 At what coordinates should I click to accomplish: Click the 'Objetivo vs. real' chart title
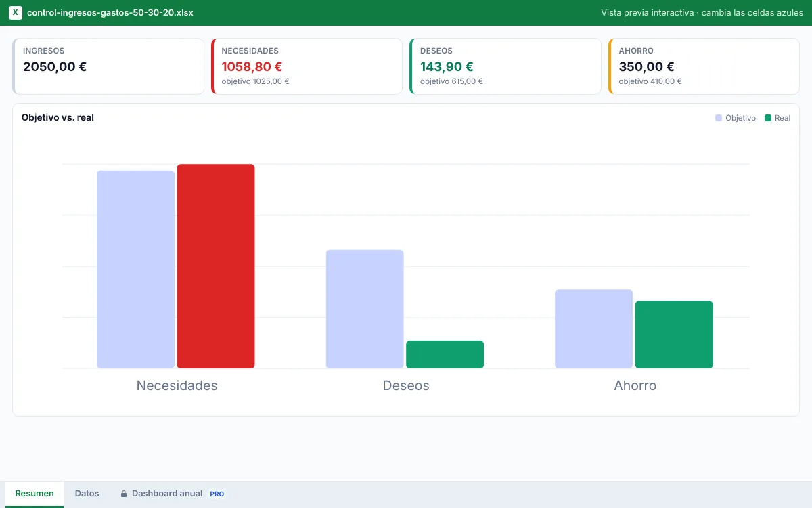(x=58, y=118)
